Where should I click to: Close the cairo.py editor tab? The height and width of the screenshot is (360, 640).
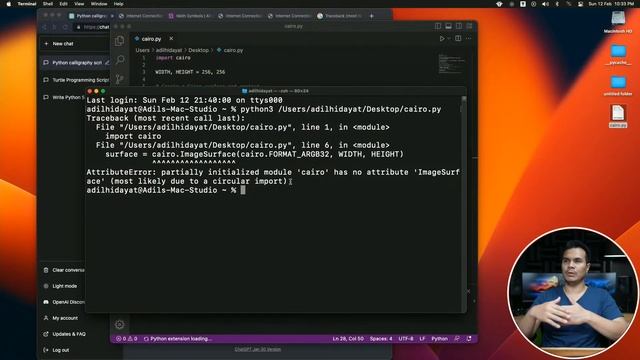point(171,38)
